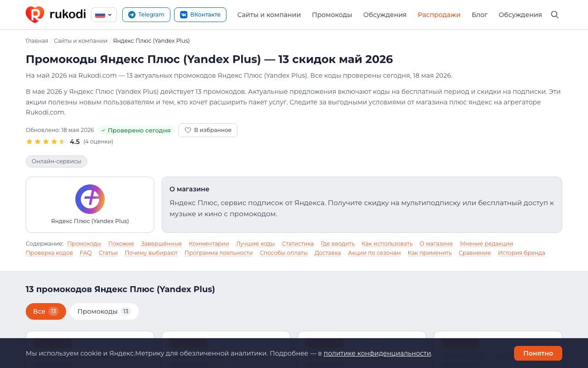Jump to Способы оплаты section link
The height and width of the screenshot is (368, 588).
283,253
